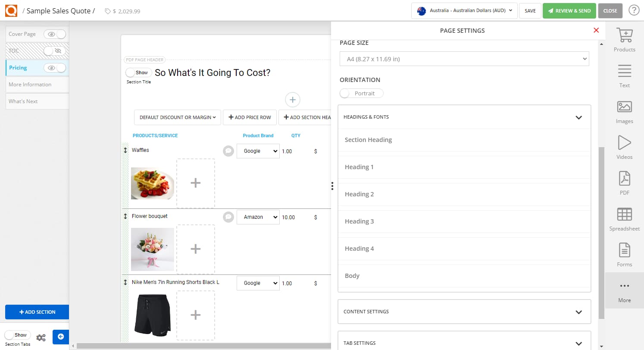Toggle Cover Page visibility switch

pyautogui.click(x=55, y=34)
